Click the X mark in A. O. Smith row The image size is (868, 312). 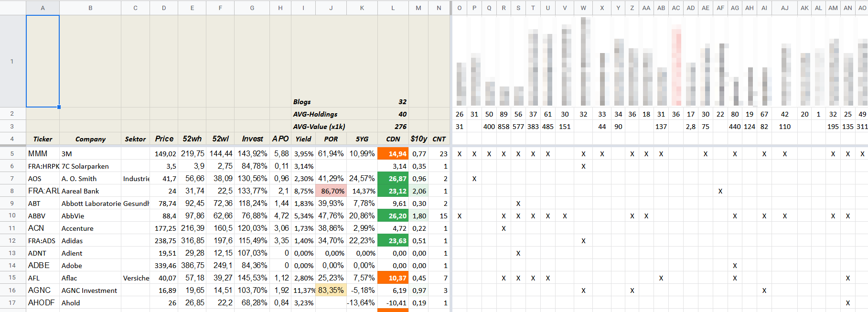click(x=474, y=179)
